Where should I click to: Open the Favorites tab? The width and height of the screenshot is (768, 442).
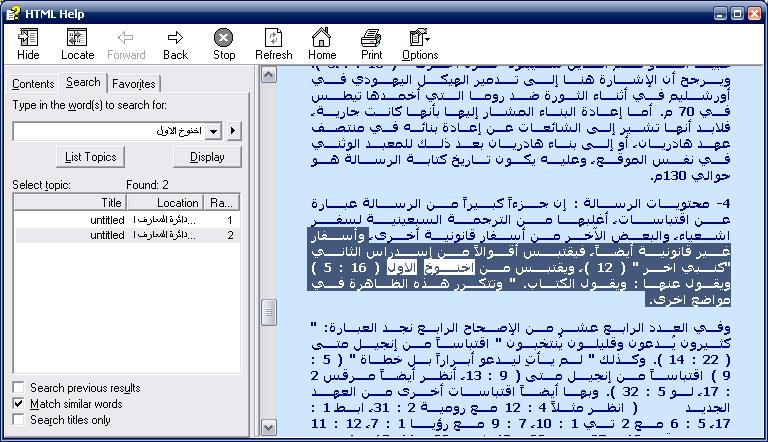click(x=133, y=84)
